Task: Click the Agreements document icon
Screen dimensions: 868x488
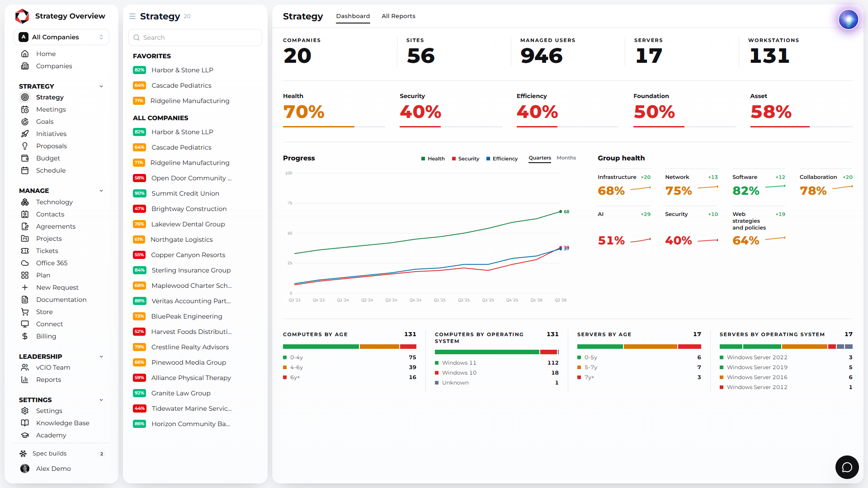Action: (25, 226)
